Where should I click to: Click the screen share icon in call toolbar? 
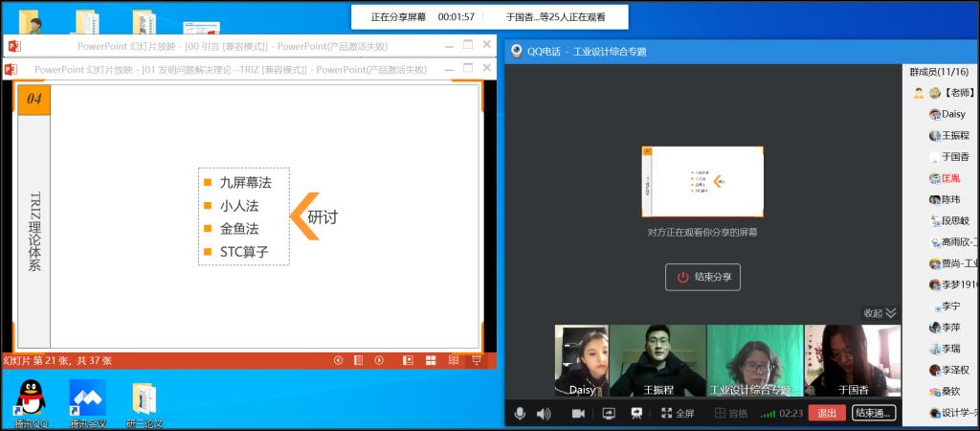coord(609,414)
